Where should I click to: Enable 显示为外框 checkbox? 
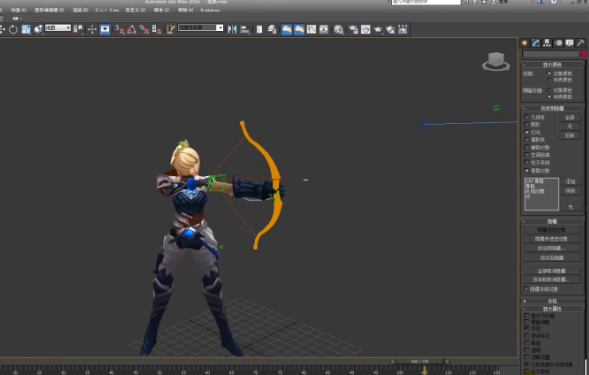click(x=527, y=316)
